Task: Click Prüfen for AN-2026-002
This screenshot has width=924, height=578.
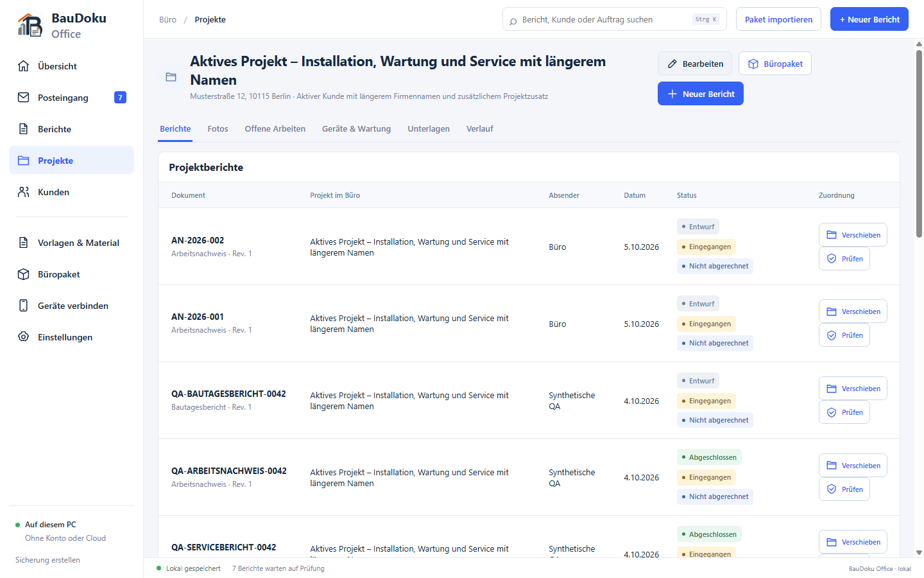Action: [844, 259]
